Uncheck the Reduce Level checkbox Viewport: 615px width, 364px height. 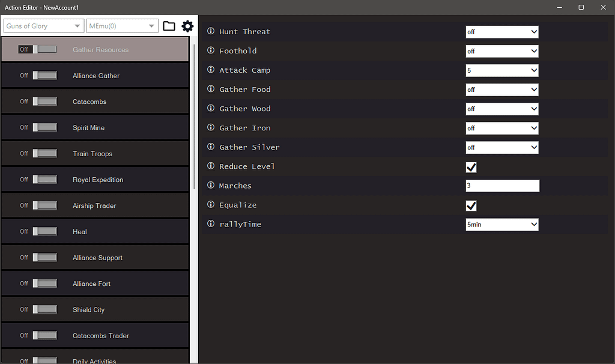pos(471,167)
